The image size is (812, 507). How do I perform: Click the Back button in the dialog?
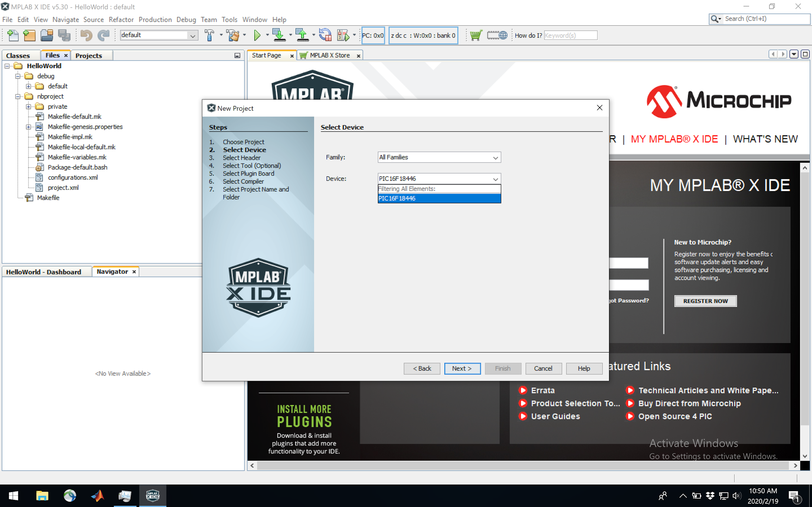pos(422,368)
